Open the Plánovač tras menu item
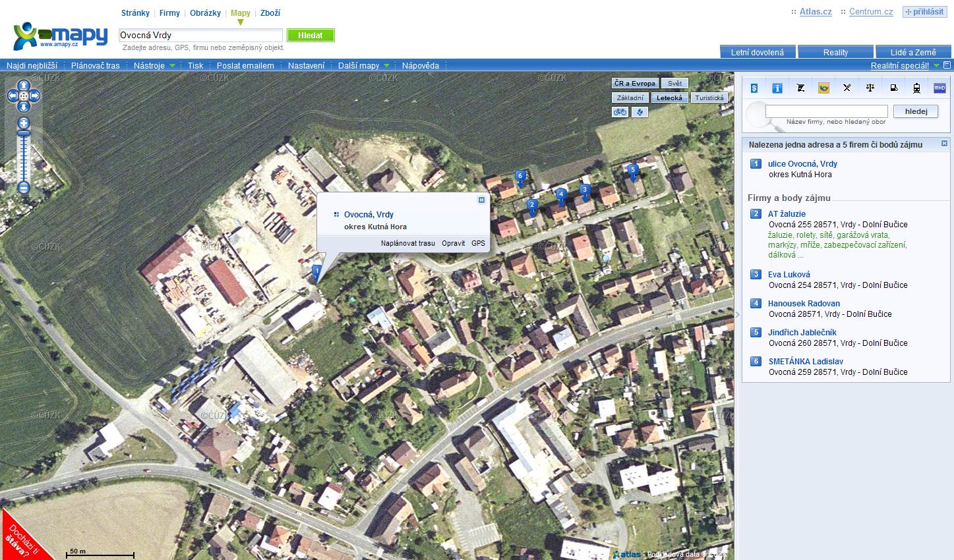This screenshot has height=560, width=954. 96,65
